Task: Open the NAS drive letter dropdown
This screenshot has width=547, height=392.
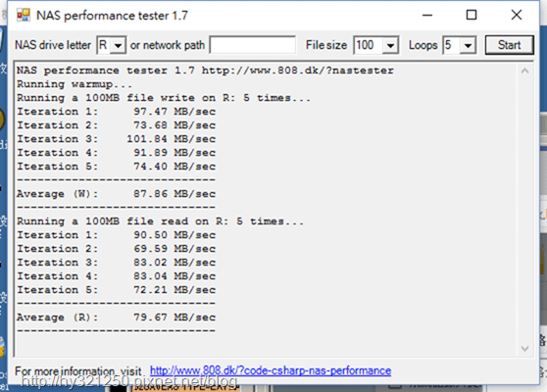Action: 119,45
